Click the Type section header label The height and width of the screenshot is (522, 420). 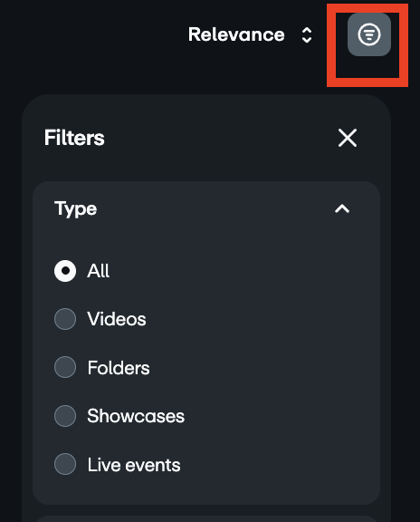click(75, 209)
